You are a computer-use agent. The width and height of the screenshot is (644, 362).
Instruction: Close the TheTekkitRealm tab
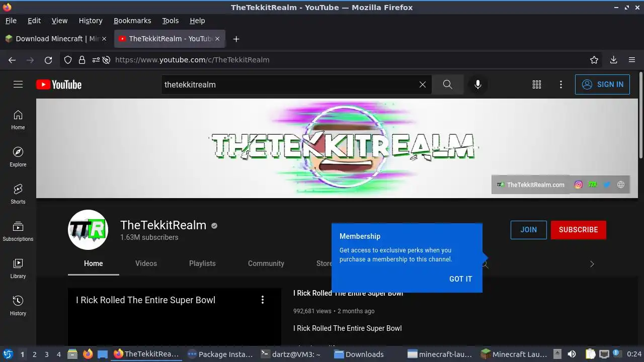coord(217,39)
